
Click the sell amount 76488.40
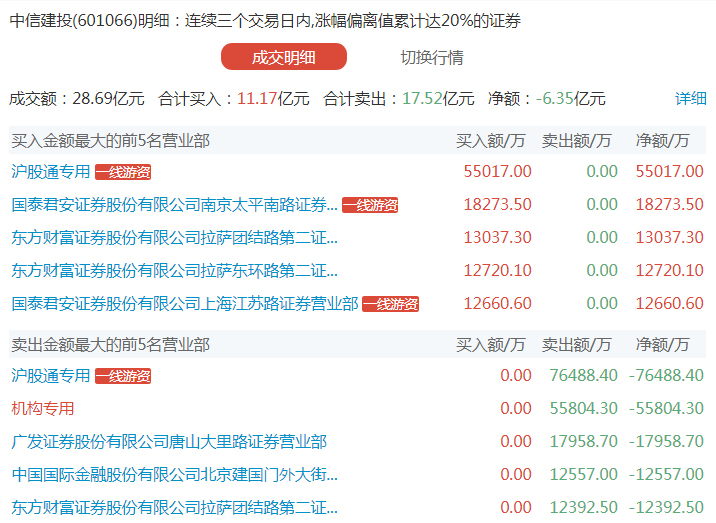point(583,375)
